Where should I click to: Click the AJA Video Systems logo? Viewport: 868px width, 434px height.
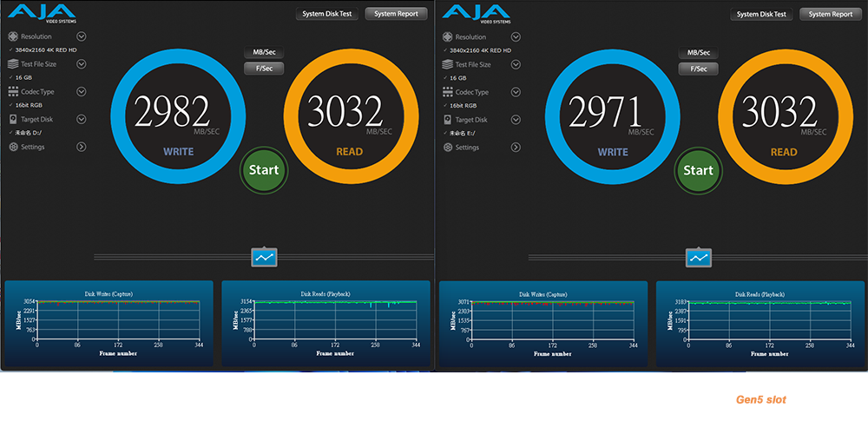[x=38, y=13]
